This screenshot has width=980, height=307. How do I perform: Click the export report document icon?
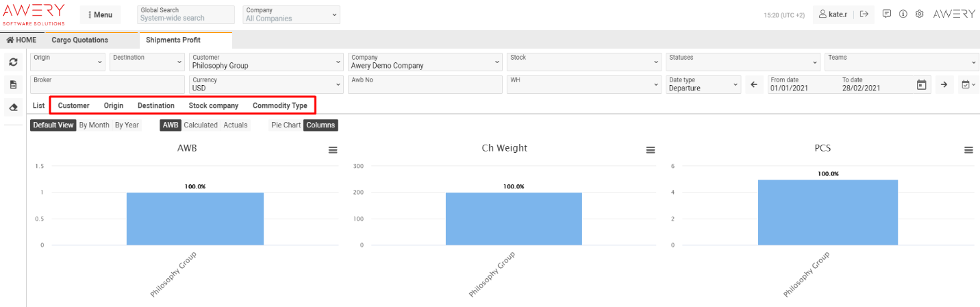(x=13, y=85)
